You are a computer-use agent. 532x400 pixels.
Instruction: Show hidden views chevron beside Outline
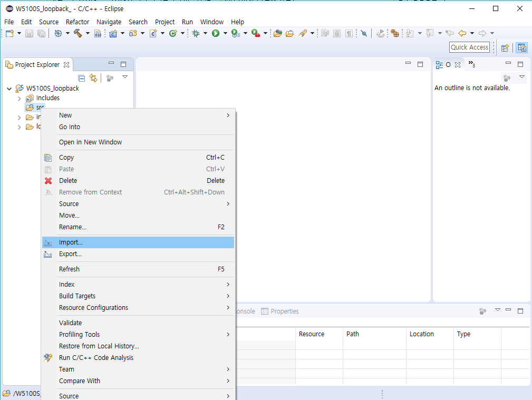coord(471,64)
